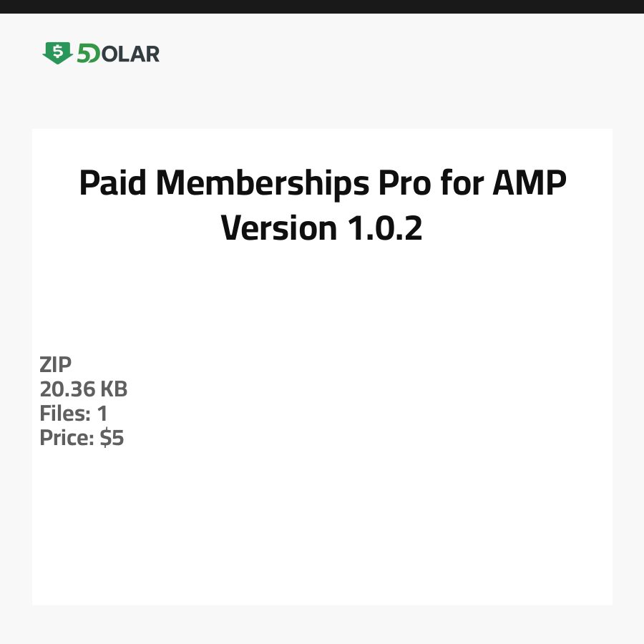Click the AMP word in heading
The image size is (644, 644).
coord(530,183)
